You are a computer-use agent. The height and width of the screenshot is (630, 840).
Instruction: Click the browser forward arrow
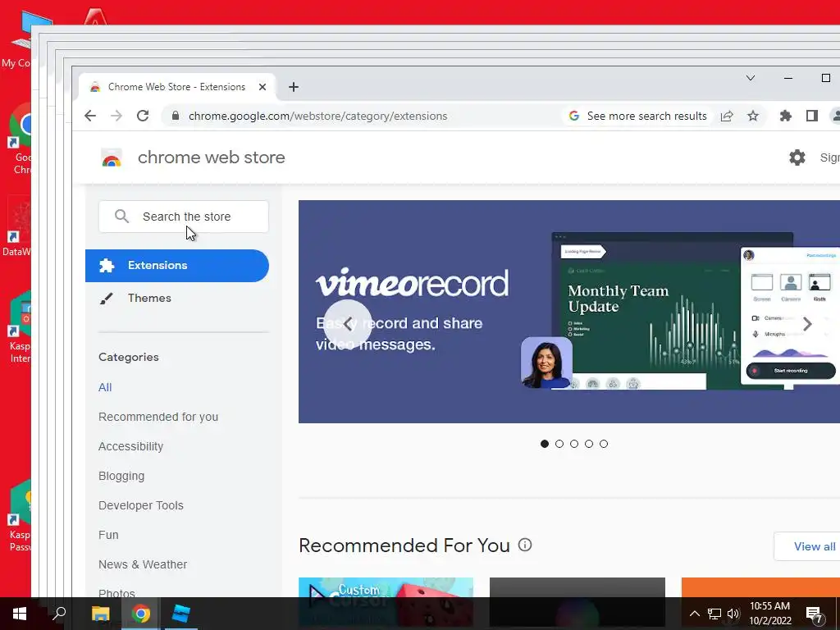tap(116, 116)
